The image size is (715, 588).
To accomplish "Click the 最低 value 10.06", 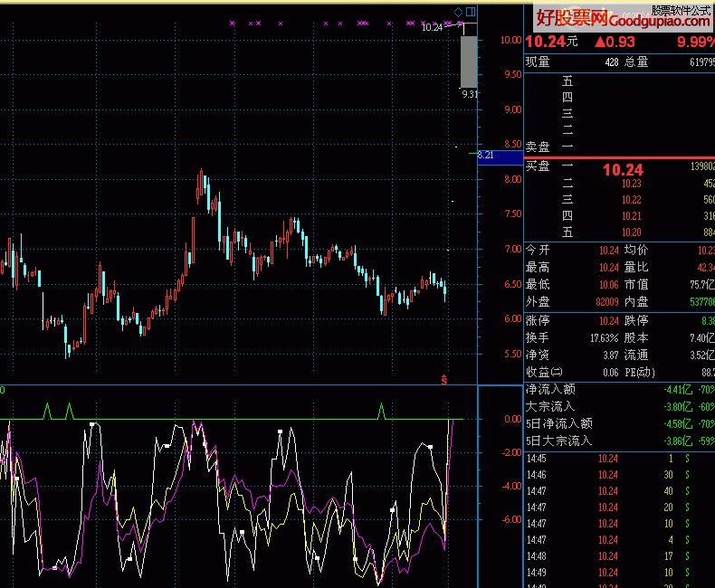I will point(609,285).
